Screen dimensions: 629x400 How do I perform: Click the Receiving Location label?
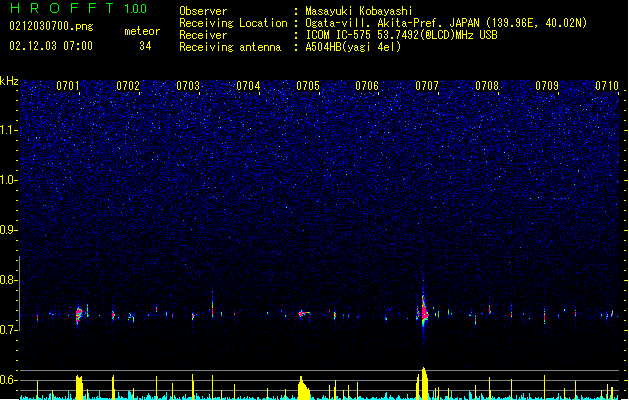233,23
